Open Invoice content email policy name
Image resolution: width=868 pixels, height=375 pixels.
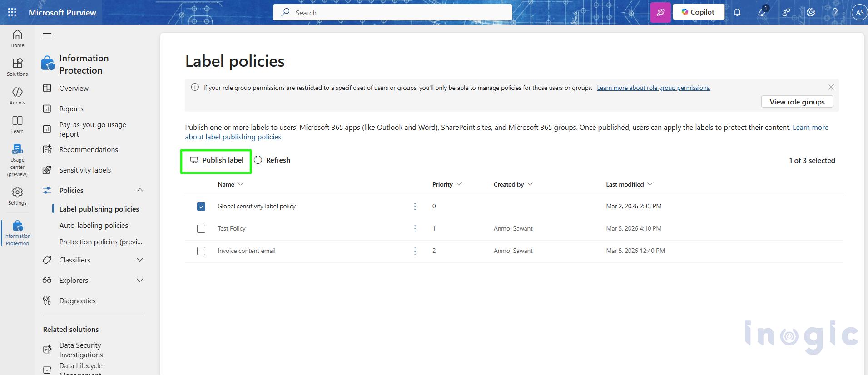247,251
